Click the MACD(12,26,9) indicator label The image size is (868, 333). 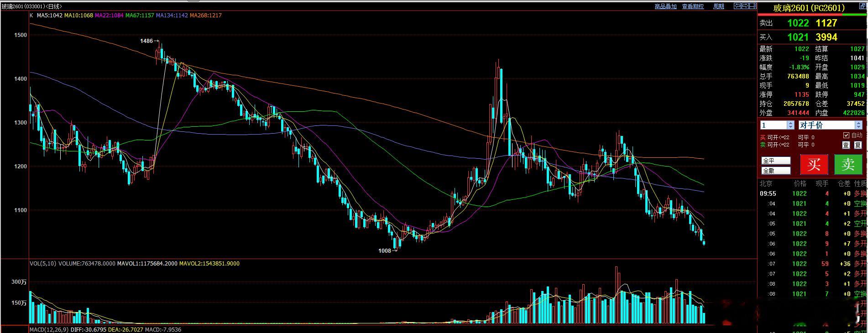[49, 329]
